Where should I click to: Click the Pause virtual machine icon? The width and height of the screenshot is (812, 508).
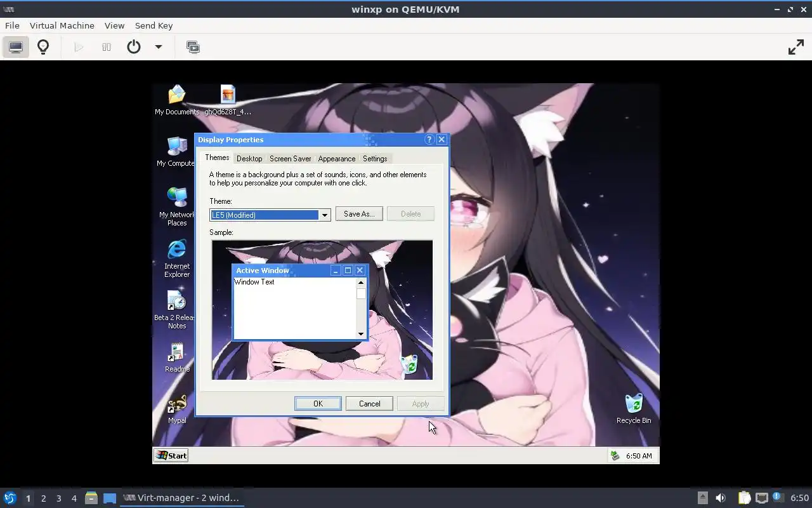107,47
